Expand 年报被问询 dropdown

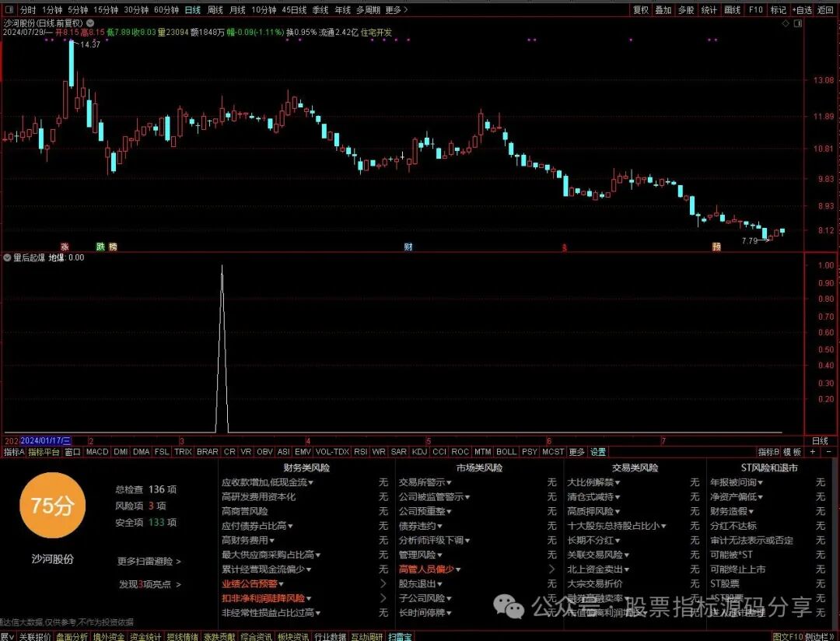(737, 482)
